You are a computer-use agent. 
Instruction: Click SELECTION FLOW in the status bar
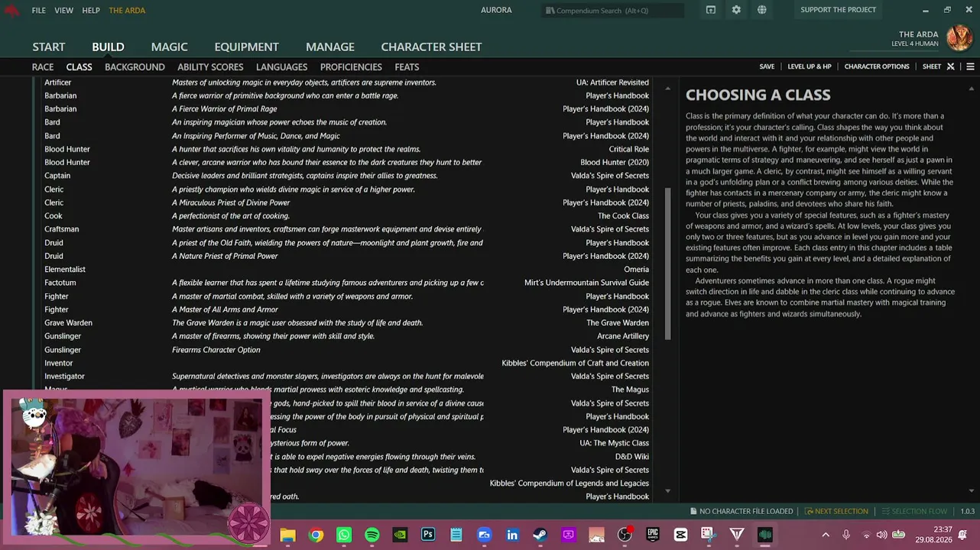coord(914,511)
